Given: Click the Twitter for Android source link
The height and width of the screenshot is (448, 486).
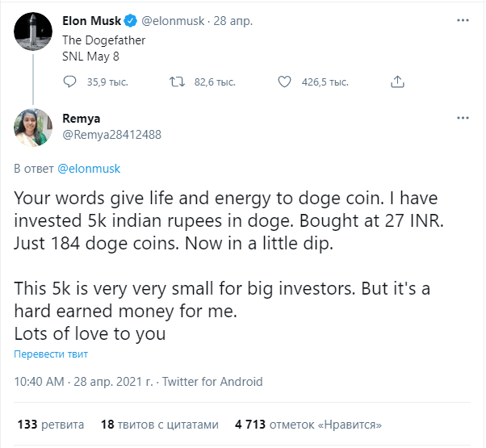Looking at the screenshot, I should 212,382.
